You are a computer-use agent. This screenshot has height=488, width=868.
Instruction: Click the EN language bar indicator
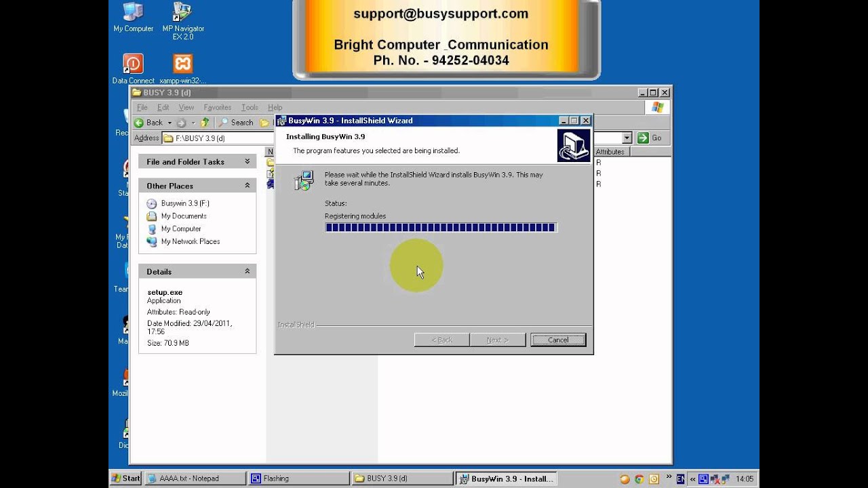680,479
